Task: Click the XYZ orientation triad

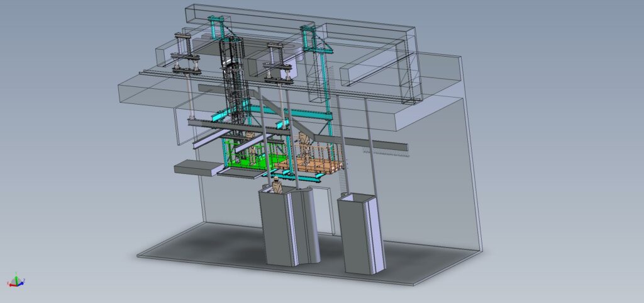Action: (x=16, y=280)
